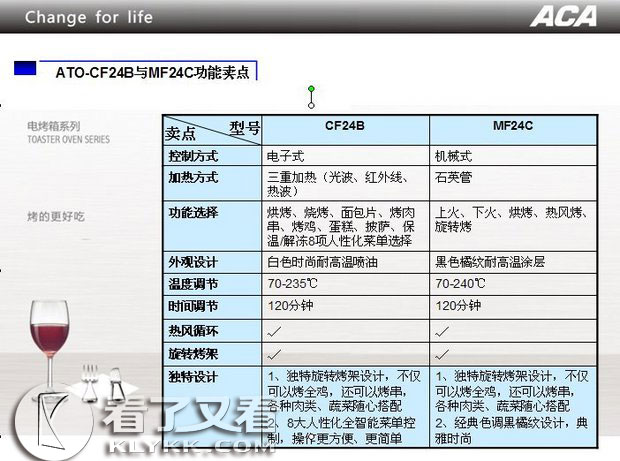Click the CF24B checkmark in 旋转烤架 row
Screen dimensions: 620x461
coord(274,355)
